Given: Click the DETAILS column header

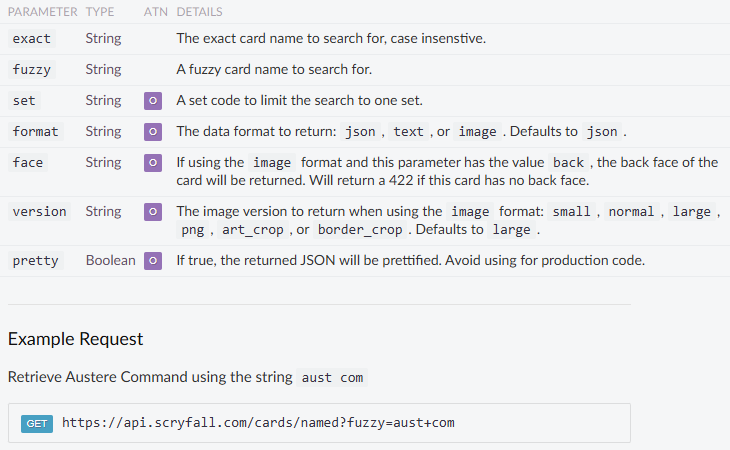Looking at the screenshot, I should coord(199,12).
